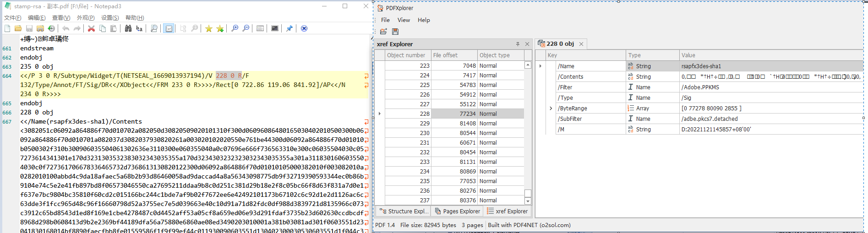Open the recent file history icon in Notepad3
The height and width of the screenshot is (233, 868).
[x=51, y=28]
